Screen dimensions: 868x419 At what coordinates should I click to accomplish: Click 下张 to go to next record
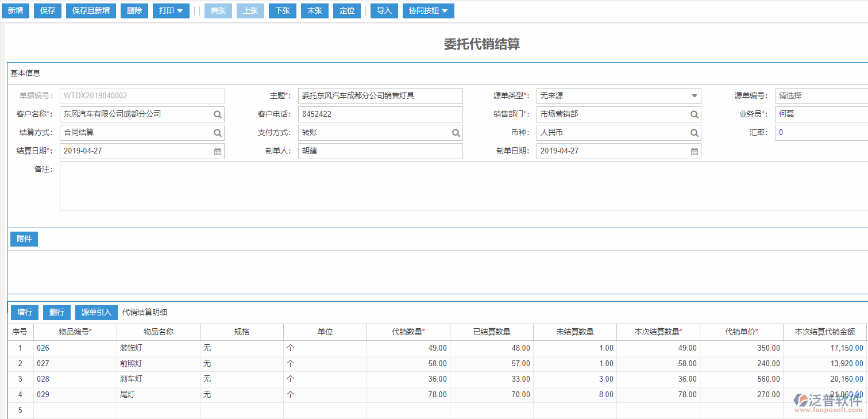283,11
